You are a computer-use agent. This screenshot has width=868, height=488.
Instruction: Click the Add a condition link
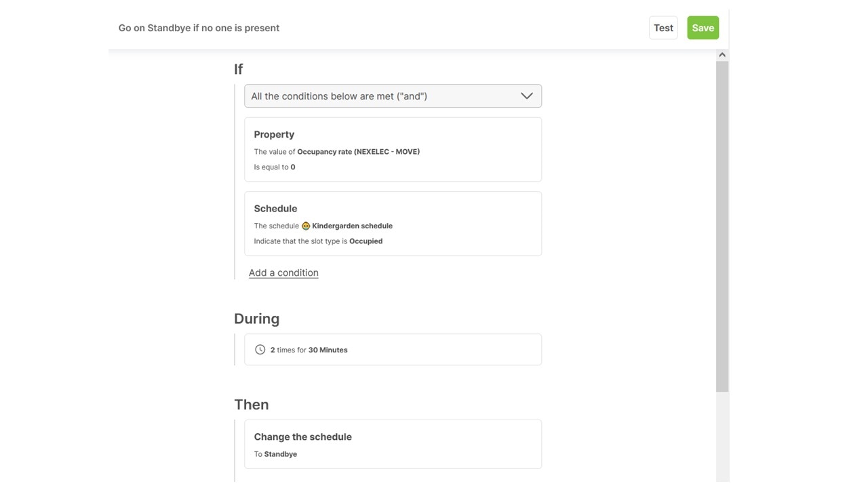(283, 272)
